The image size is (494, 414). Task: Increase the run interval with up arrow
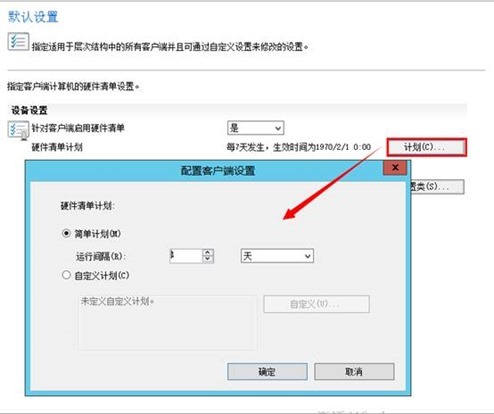pos(208,253)
